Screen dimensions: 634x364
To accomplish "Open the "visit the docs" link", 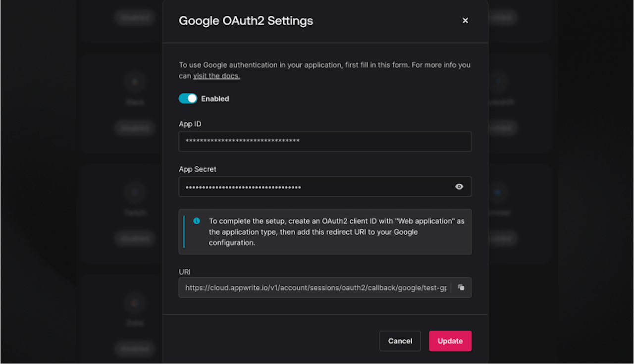I will coord(216,76).
